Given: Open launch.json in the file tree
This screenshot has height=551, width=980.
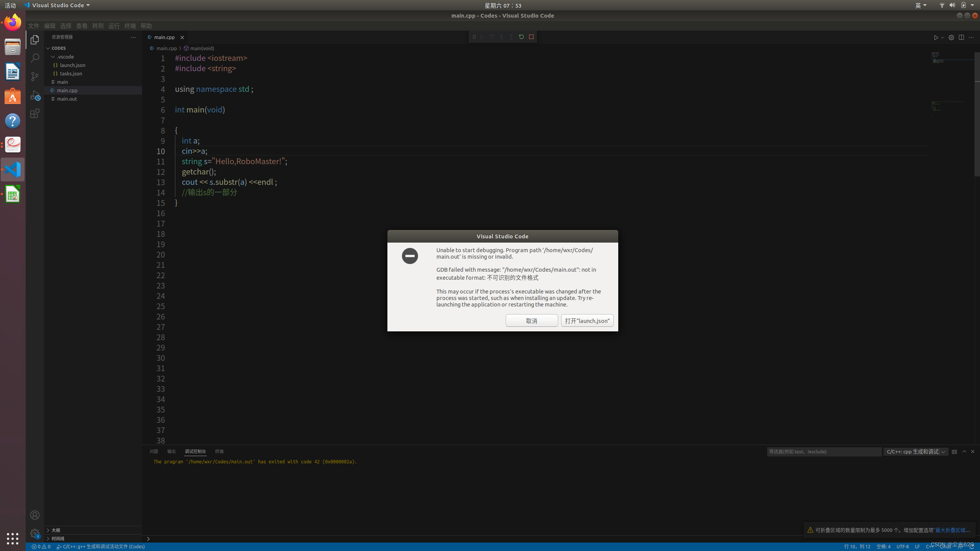Looking at the screenshot, I should point(93,65).
